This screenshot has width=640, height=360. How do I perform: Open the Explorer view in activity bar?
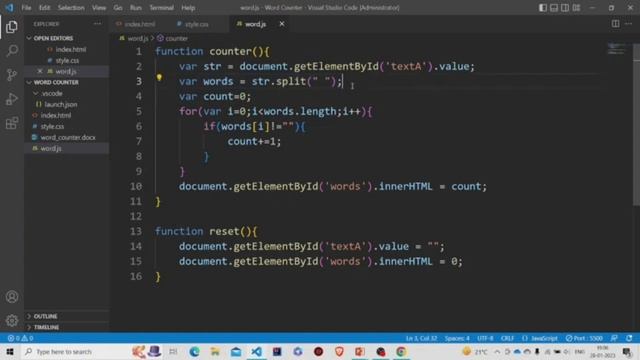coord(12,27)
